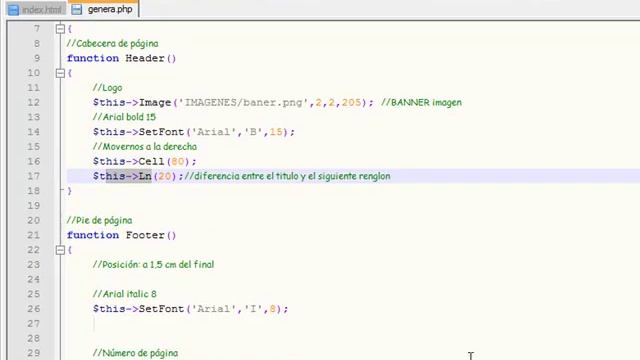640x360 pixels.
Task: Select the genera.php tab
Action: click(x=103, y=9)
